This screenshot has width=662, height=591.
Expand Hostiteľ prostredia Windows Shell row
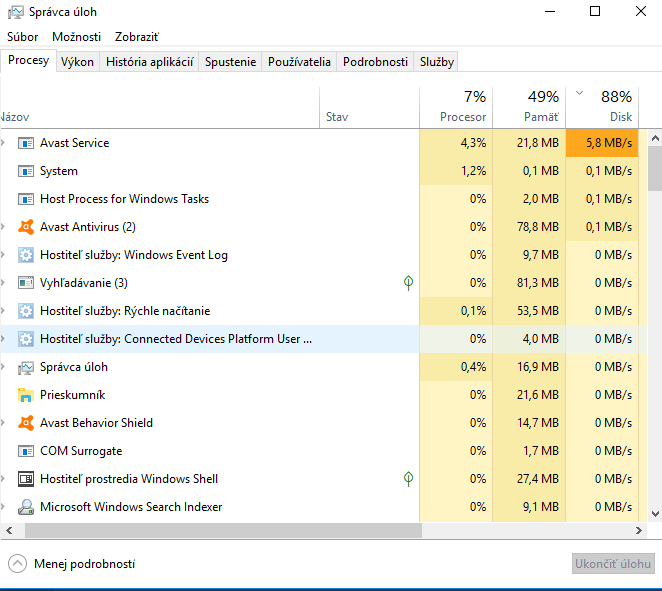click(3, 479)
